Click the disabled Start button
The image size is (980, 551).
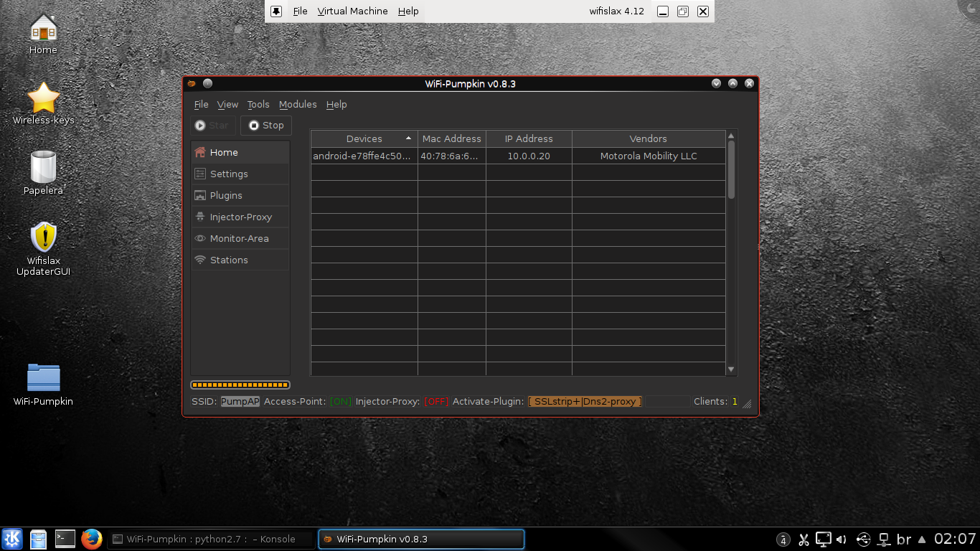click(212, 125)
